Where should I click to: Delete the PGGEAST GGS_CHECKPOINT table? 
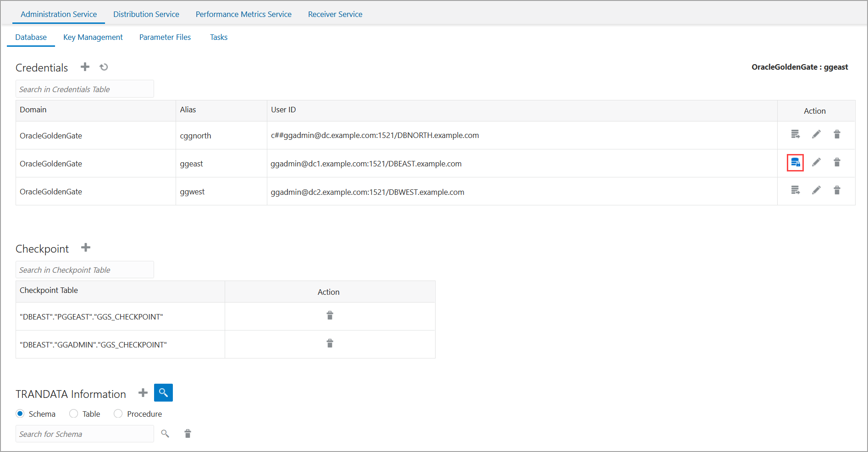pyautogui.click(x=330, y=315)
